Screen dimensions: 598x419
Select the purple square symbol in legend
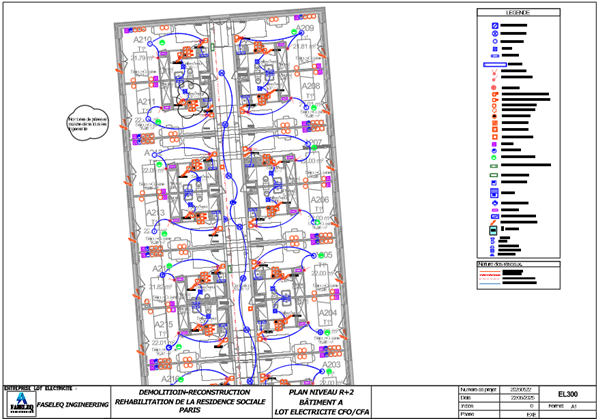click(494, 144)
